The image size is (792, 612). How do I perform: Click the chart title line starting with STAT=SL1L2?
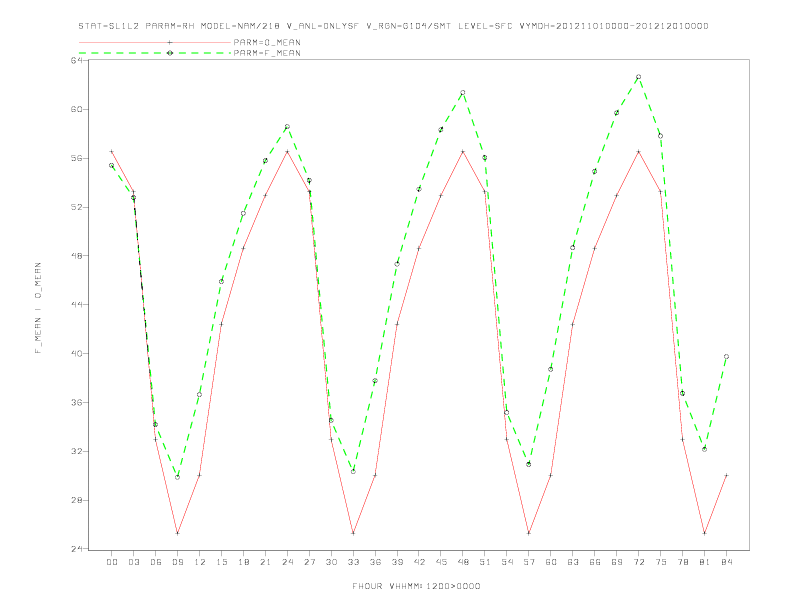point(393,26)
